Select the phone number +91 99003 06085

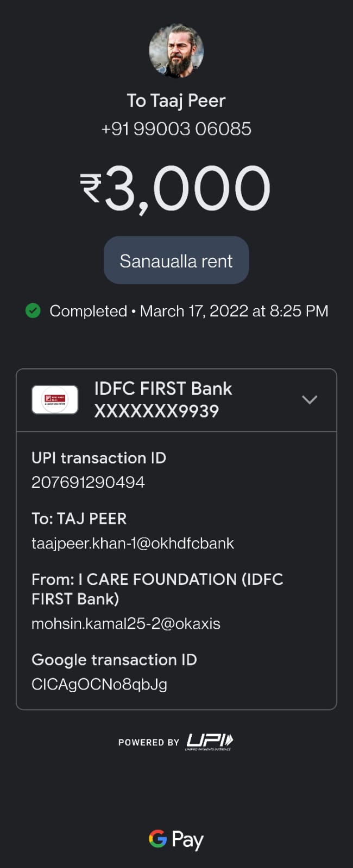pyautogui.click(x=177, y=129)
